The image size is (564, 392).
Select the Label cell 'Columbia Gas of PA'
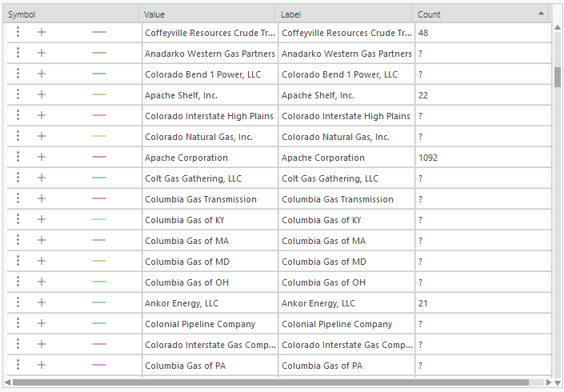pyautogui.click(x=346, y=365)
